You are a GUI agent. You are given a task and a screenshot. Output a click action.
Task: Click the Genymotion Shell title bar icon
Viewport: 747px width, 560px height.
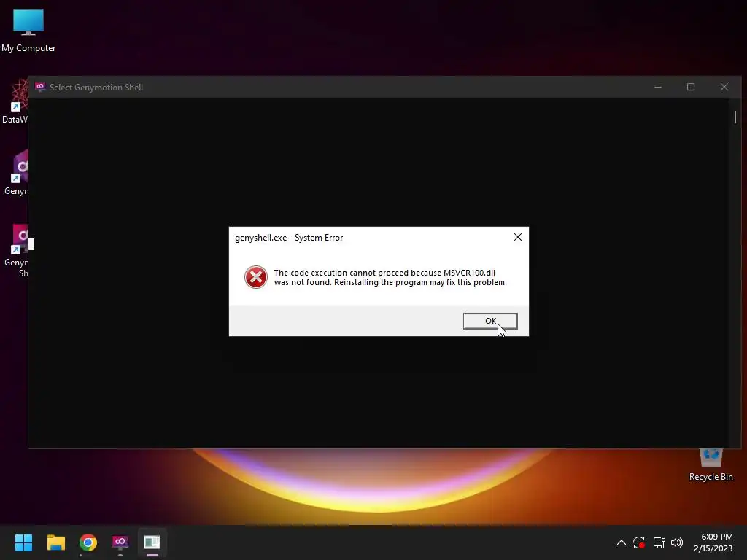click(40, 87)
